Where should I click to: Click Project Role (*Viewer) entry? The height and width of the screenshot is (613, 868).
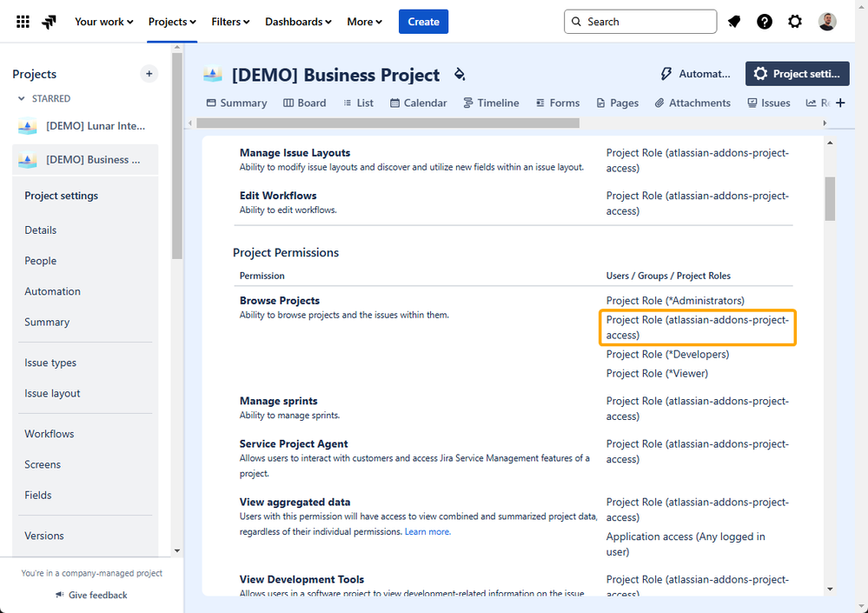click(657, 373)
